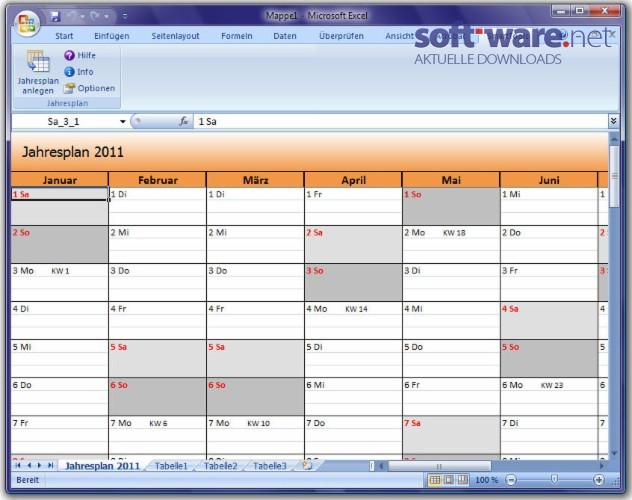Screen dimensions: 632x500
Task: Open Optionen in the Jahresplan group
Action: [x=89, y=88]
